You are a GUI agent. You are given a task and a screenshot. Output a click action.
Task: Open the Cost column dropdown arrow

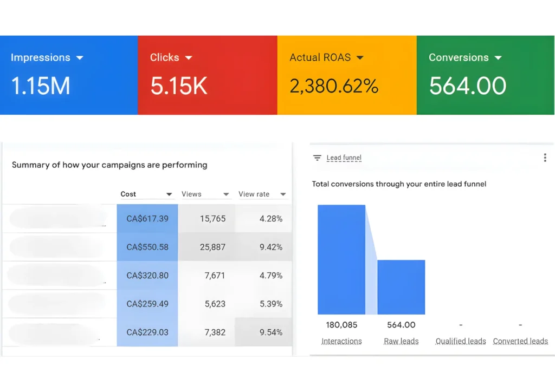169,194
